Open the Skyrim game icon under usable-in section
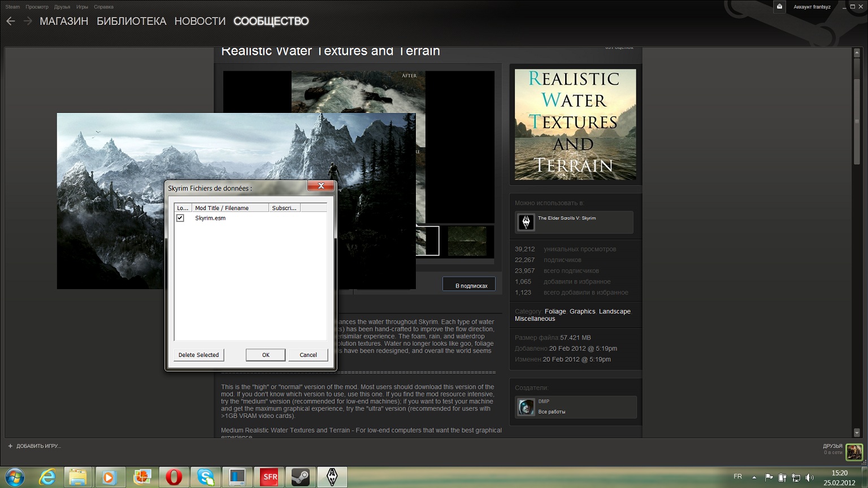The height and width of the screenshot is (488, 868). pos(526,222)
